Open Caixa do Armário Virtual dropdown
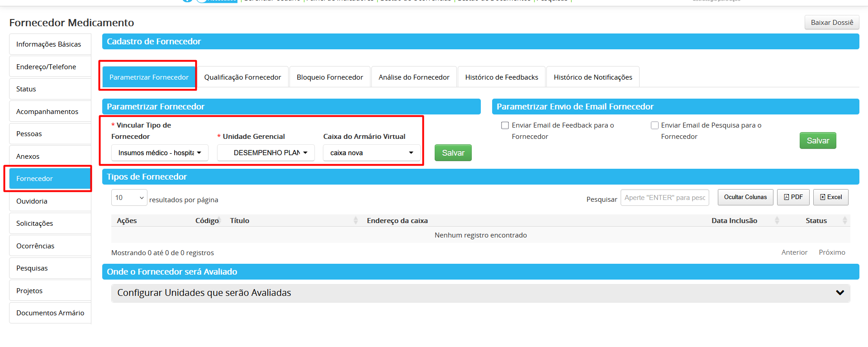 (371, 153)
